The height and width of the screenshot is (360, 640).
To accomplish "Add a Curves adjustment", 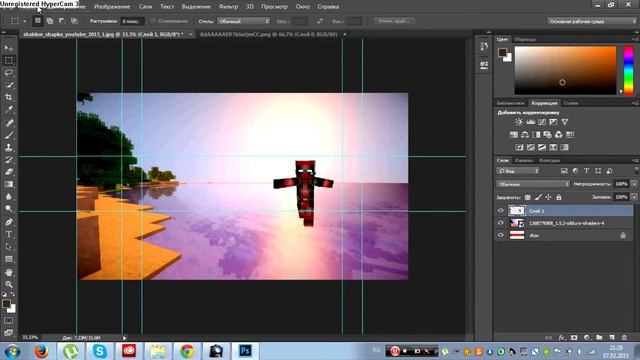I will (x=542, y=122).
